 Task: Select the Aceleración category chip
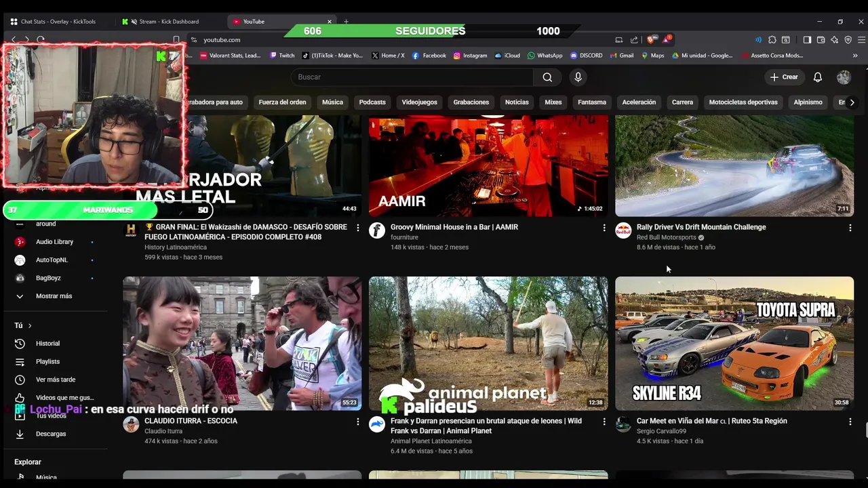pyautogui.click(x=639, y=102)
